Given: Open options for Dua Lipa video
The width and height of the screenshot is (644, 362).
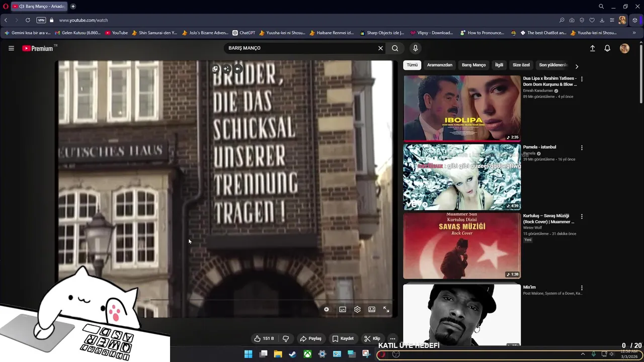Looking at the screenshot, I should [582, 79].
